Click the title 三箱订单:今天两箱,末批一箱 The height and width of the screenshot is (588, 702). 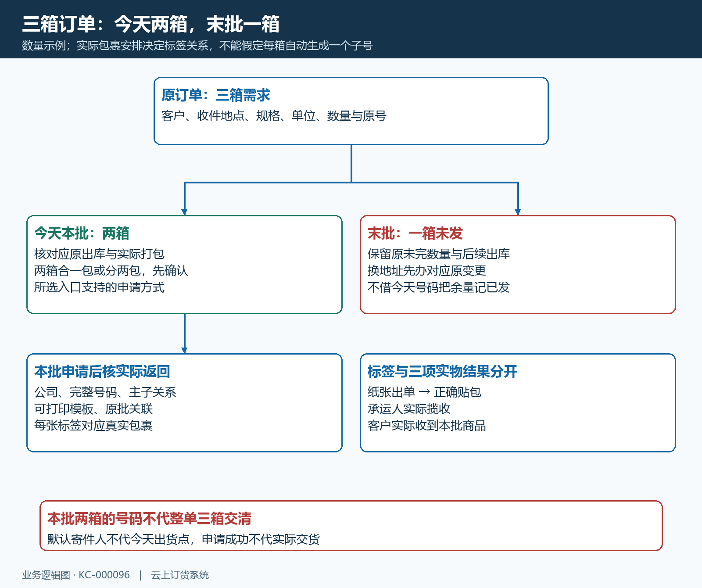point(150,24)
